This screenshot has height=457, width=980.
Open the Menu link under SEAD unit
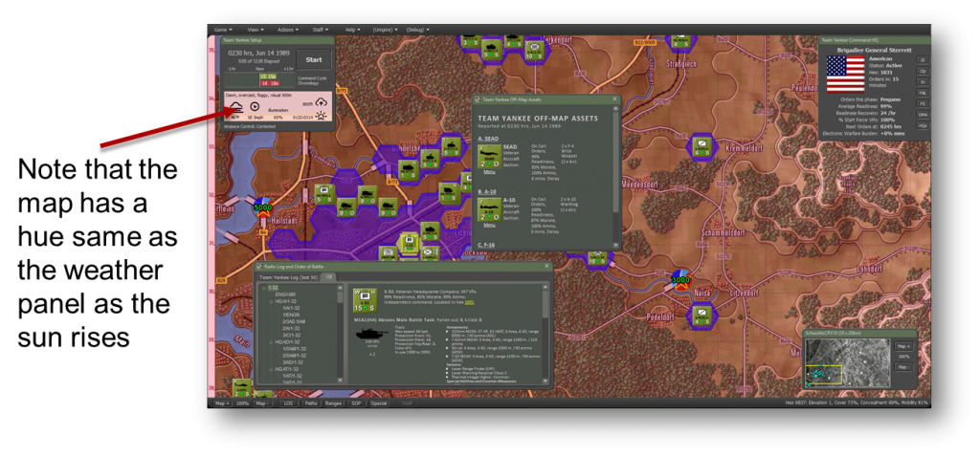click(489, 172)
